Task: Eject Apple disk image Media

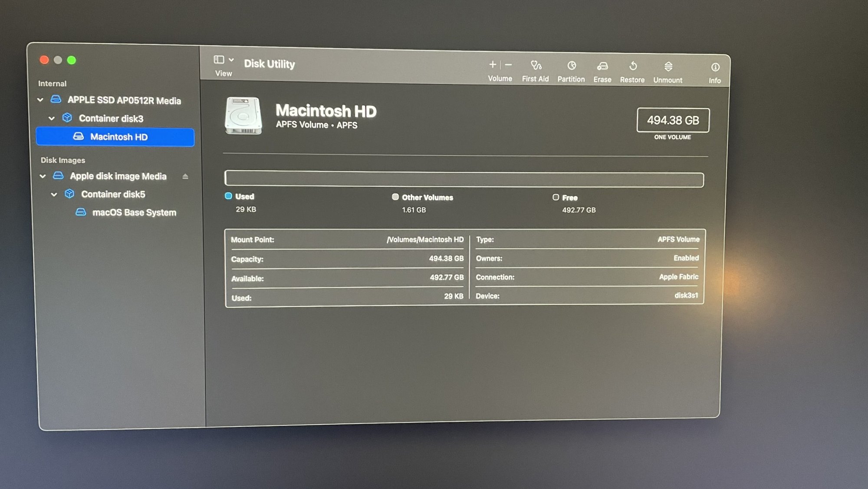Action: (185, 176)
